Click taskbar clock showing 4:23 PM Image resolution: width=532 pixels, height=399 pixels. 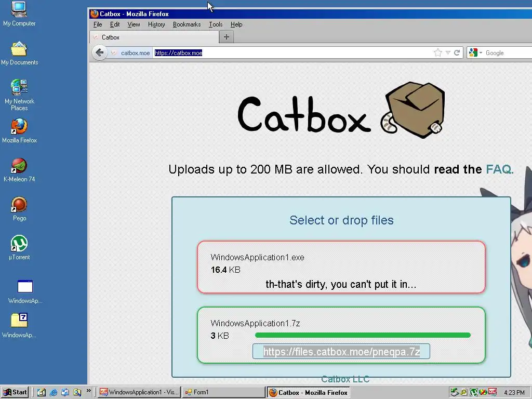pos(514,392)
